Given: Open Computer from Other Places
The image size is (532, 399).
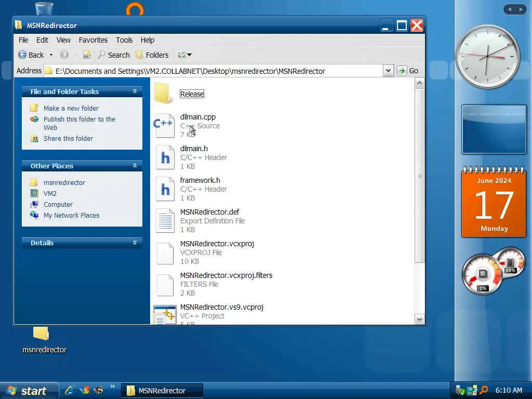Looking at the screenshot, I should [58, 204].
